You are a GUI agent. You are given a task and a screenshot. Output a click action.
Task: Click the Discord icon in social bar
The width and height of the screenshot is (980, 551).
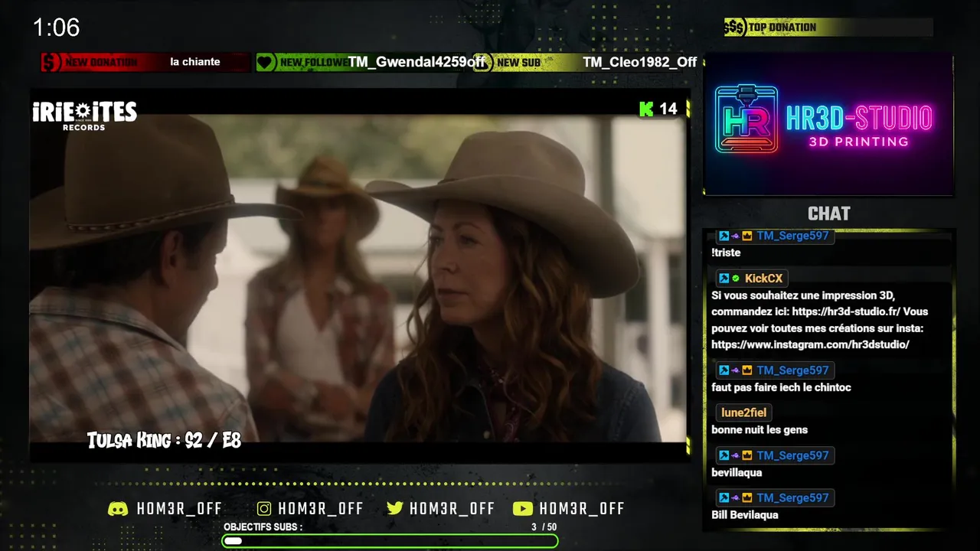tap(118, 509)
